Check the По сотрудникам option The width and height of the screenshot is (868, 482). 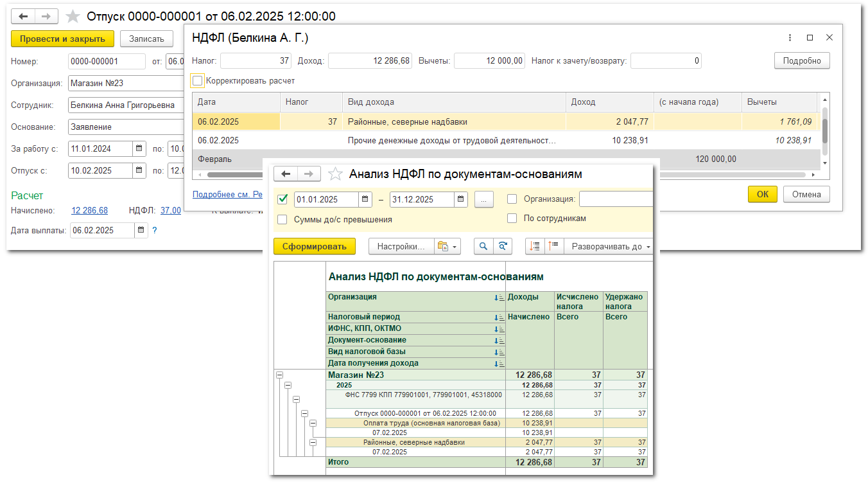(x=512, y=219)
